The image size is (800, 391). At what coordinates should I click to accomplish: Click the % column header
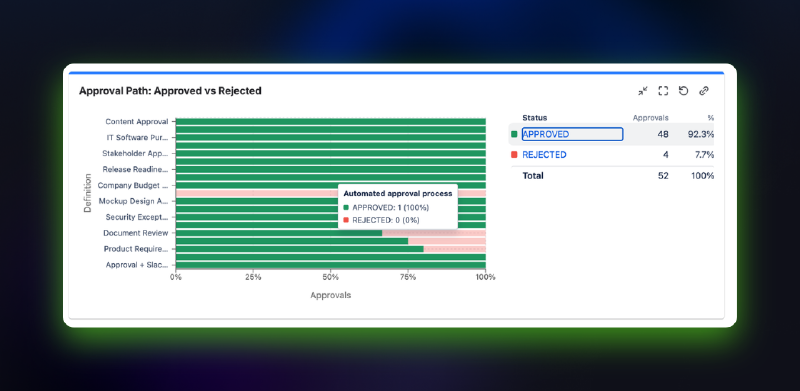pos(711,118)
